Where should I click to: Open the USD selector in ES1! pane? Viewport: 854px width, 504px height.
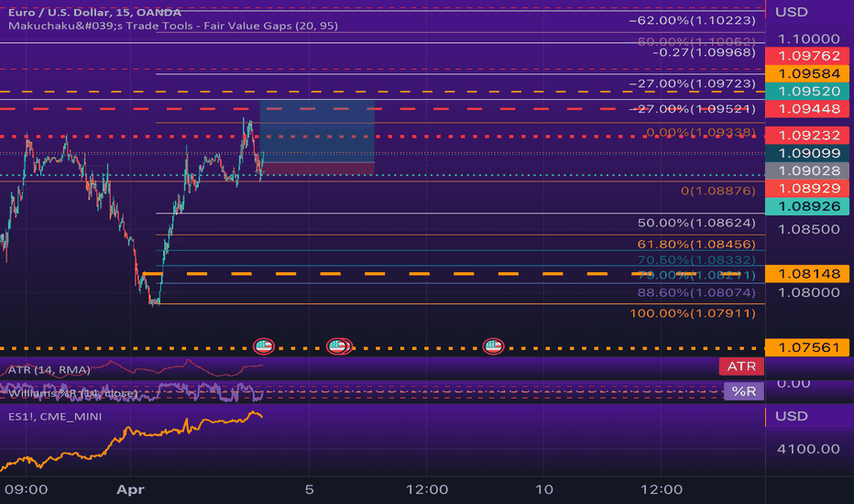point(792,416)
